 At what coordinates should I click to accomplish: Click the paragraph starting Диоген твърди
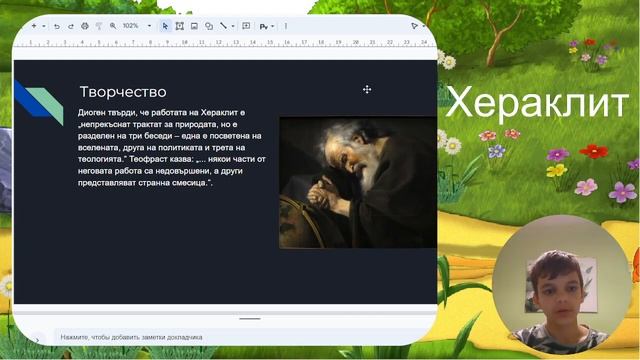click(172, 147)
